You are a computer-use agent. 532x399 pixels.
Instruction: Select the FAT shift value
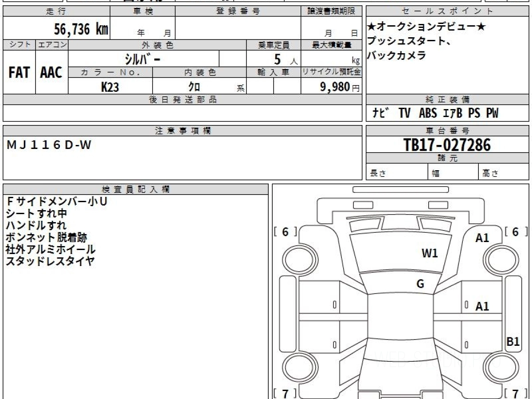[19, 72]
